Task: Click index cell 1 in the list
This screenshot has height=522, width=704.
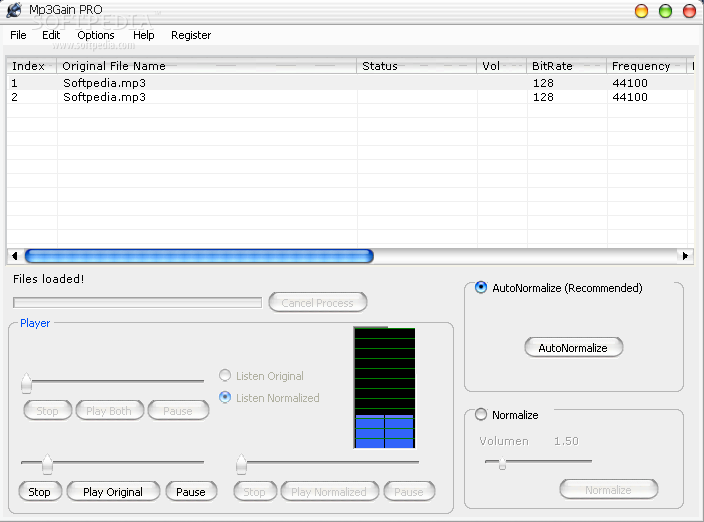Action: 14,83
